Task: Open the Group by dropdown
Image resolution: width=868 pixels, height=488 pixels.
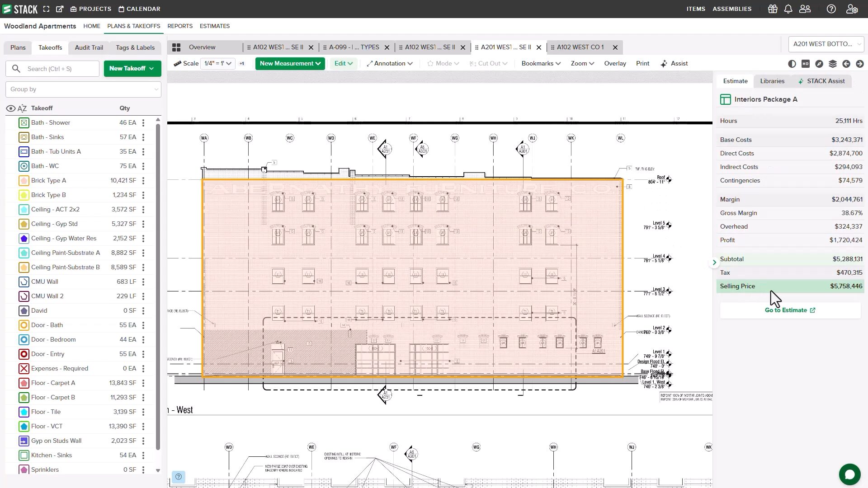Action: pos(83,89)
